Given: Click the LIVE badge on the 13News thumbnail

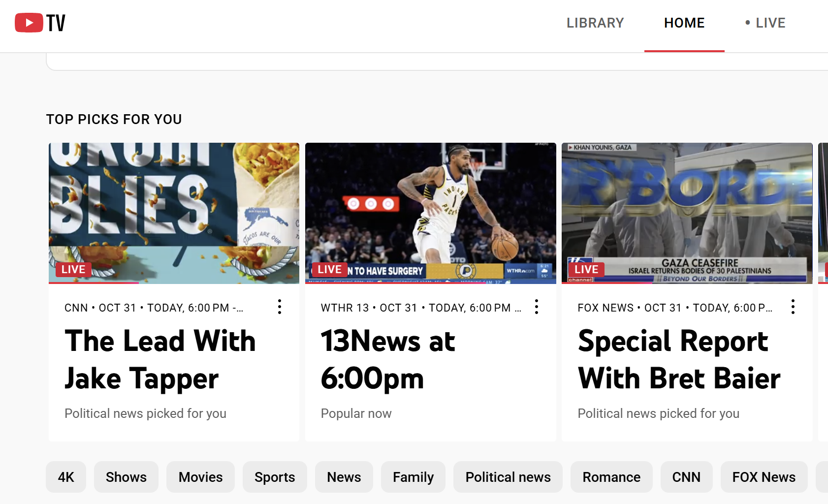Looking at the screenshot, I should coord(330,269).
